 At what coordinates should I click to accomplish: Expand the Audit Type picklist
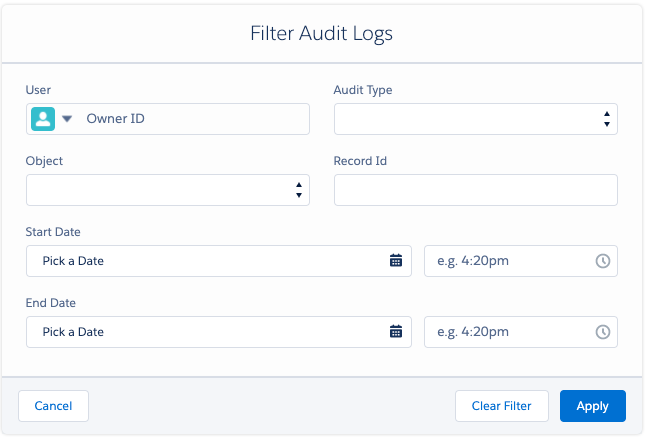pyautogui.click(x=476, y=119)
